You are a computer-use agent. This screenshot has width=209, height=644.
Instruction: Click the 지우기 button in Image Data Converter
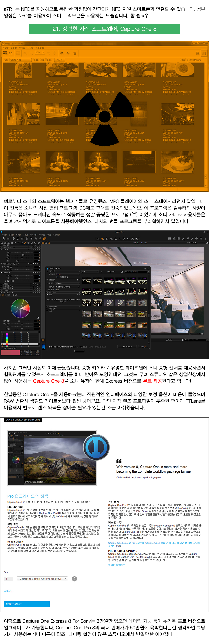click(59, 60)
